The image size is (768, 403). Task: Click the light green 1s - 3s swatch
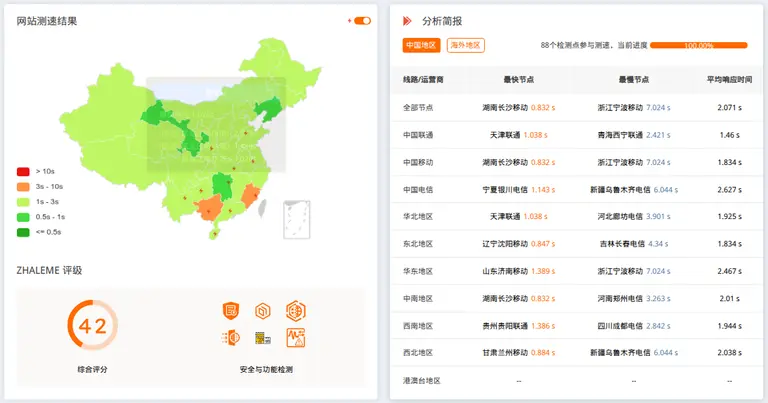[x=23, y=202]
